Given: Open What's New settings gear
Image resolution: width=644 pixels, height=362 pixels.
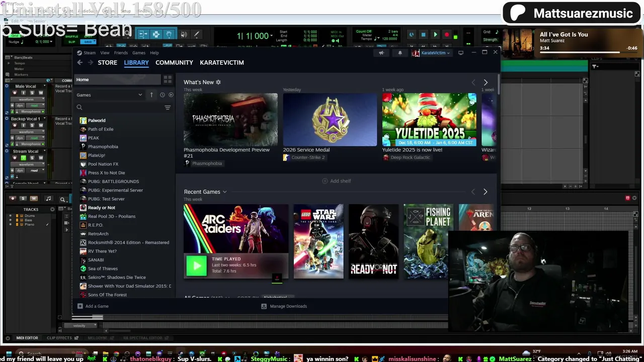Looking at the screenshot, I should (x=218, y=82).
